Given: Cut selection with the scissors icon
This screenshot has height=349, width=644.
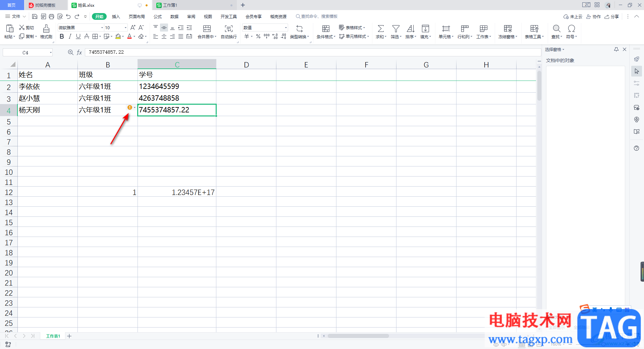Looking at the screenshot, I should [22, 28].
